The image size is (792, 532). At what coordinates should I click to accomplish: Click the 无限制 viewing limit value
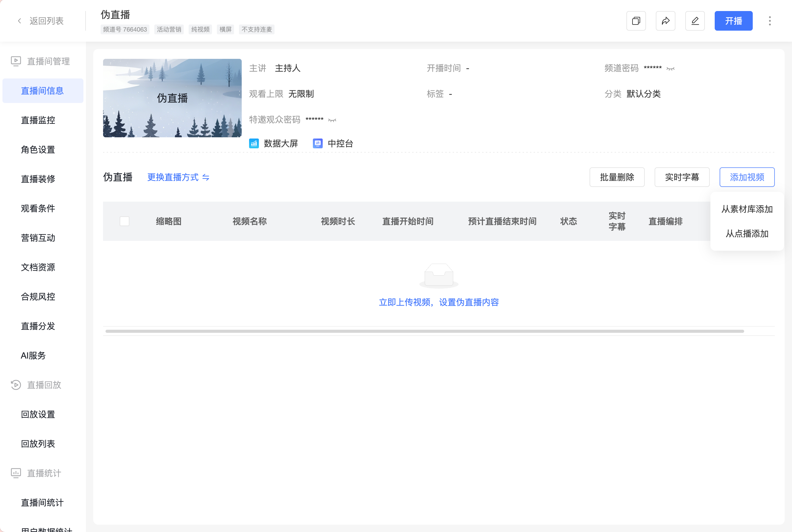tap(301, 94)
